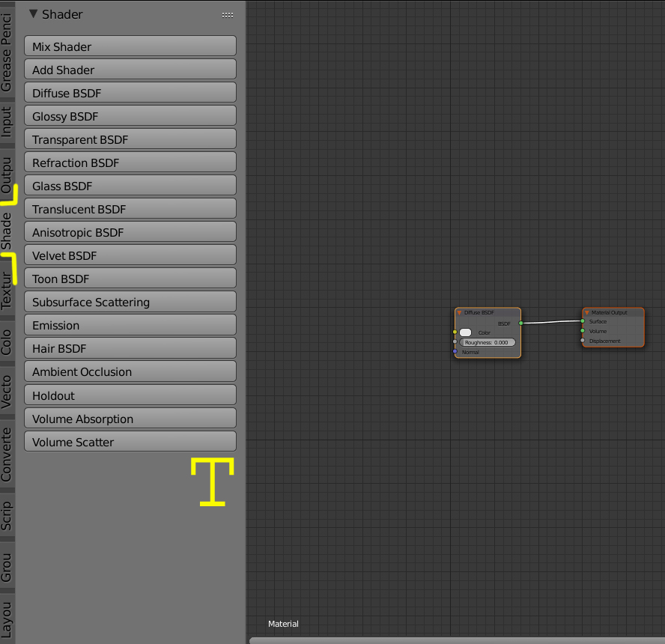This screenshot has height=644, width=665.
Task: Choose the Anisotropic BSDF shader
Action: [x=130, y=232]
